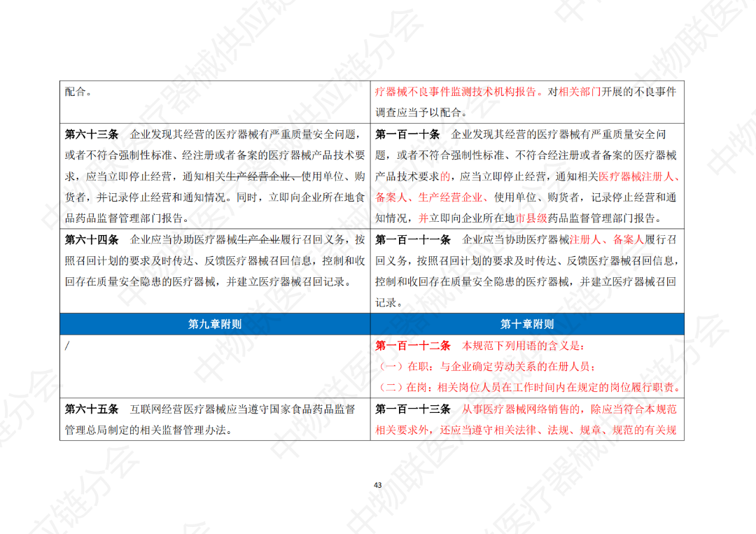Select article label 第六十四条

[x=92, y=239]
